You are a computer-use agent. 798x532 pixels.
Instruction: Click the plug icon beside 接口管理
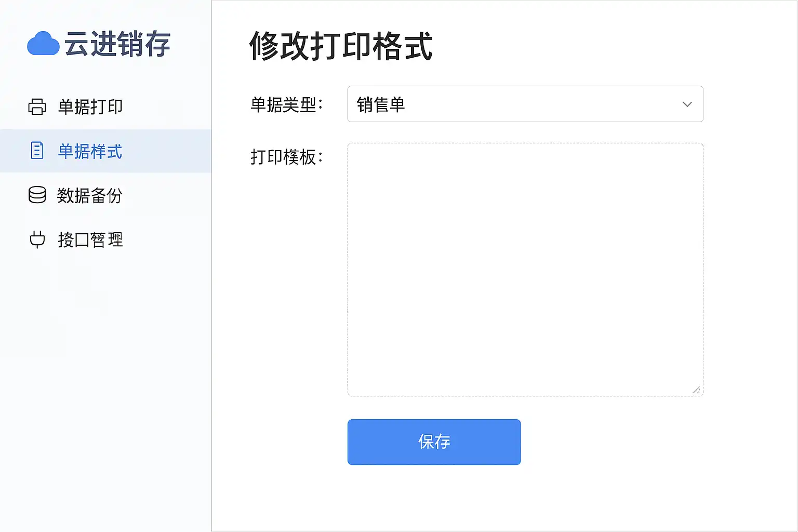pyautogui.click(x=37, y=240)
